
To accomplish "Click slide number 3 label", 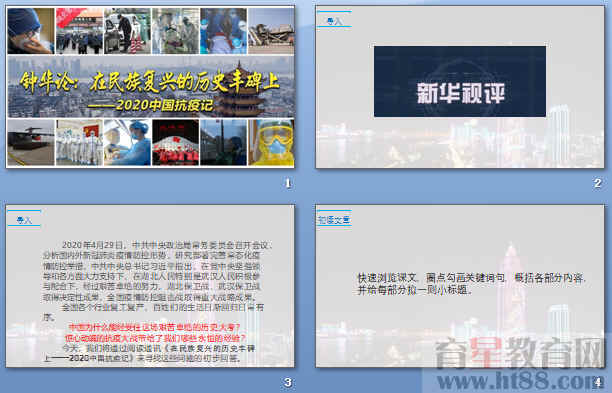I will [288, 382].
